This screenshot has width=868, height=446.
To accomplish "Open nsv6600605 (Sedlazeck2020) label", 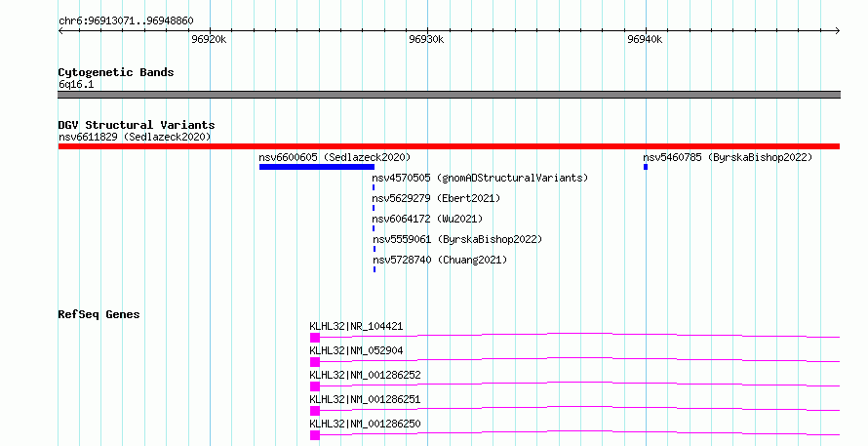I will [335, 157].
